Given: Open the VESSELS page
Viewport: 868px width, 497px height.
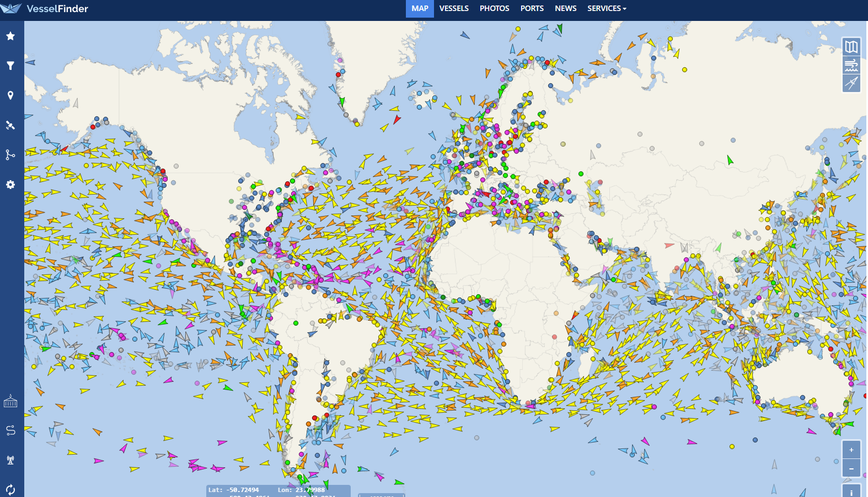Looking at the screenshot, I should (454, 8).
